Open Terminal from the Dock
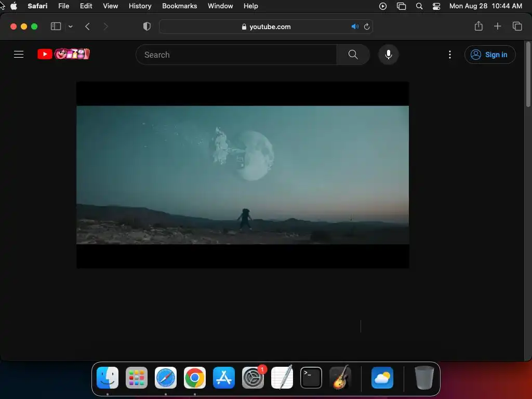This screenshot has height=399, width=532. coord(311,378)
